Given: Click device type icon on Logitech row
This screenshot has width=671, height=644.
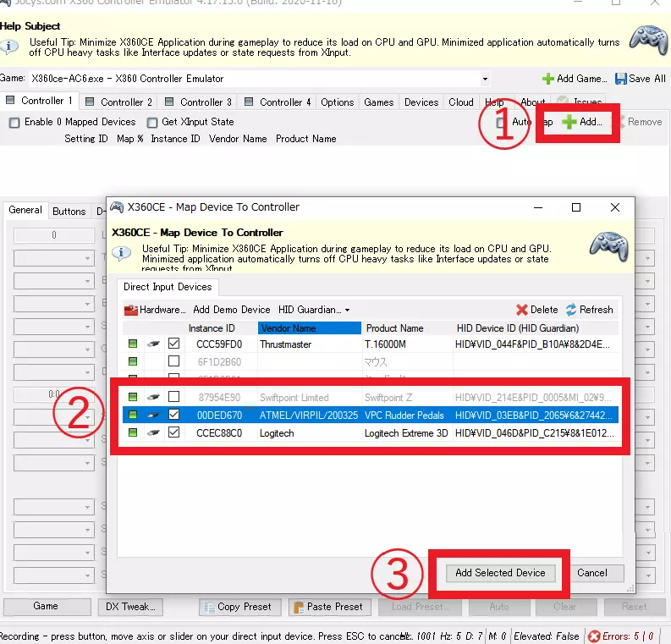Looking at the screenshot, I should [153, 432].
